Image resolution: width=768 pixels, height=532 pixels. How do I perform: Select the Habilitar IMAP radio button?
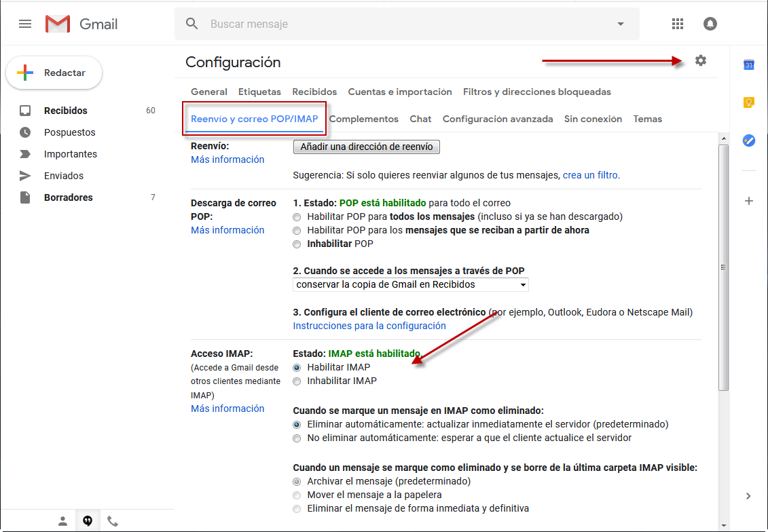click(297, 368)
